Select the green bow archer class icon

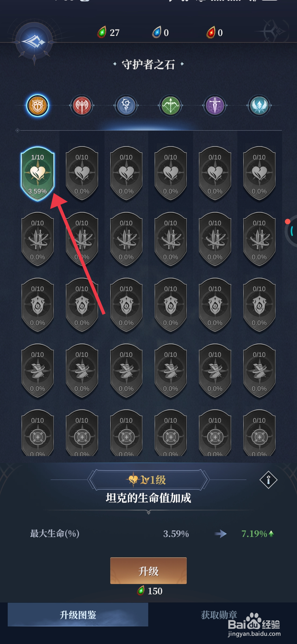pyautogui.click(x=170, y=105)
